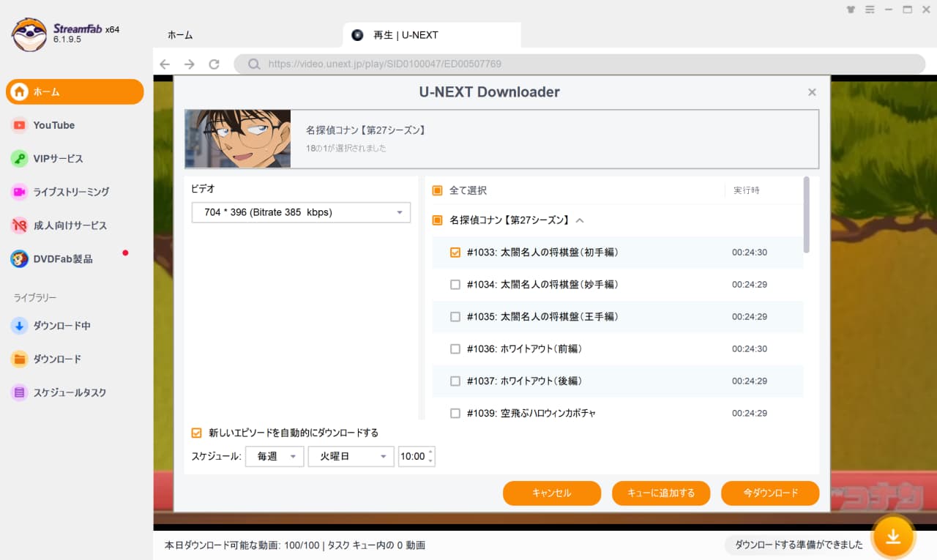Toggle the 全て選択 checkbox

click(437, 190)
